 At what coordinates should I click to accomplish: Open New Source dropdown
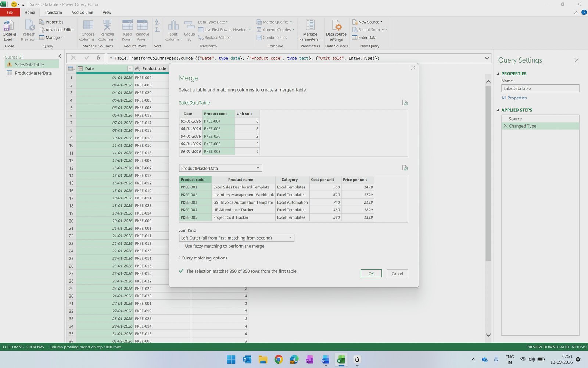click(x=367, y=22)
